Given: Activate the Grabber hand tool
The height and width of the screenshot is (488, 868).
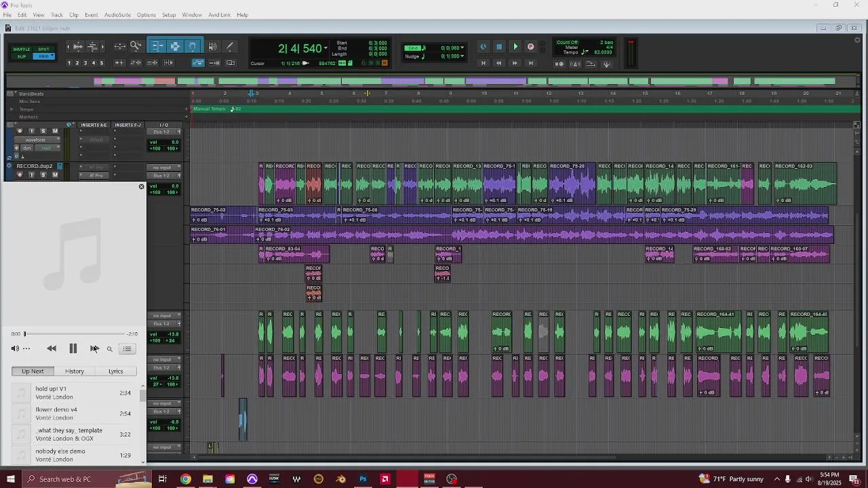Looking at the screenshot, I should point(193,46).
